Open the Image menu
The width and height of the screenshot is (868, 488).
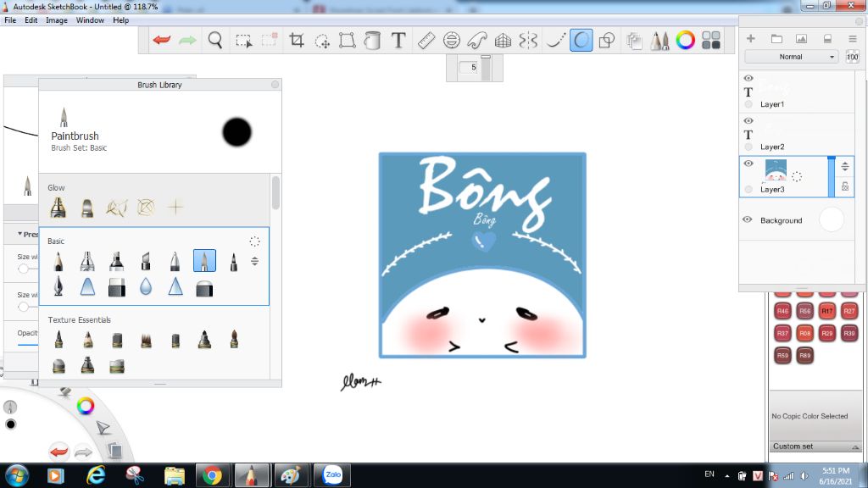57,20
